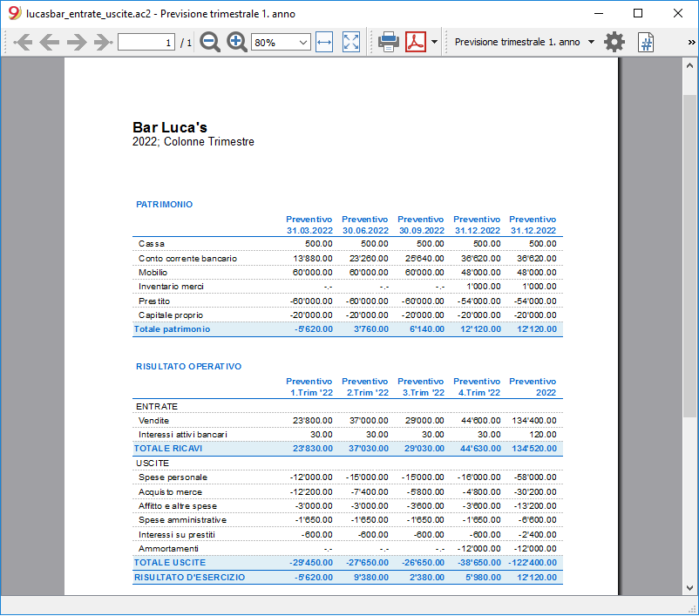Screen dimensions: 699x616
Task: Click the Spese personale label
Action: (x=173, y=477)
